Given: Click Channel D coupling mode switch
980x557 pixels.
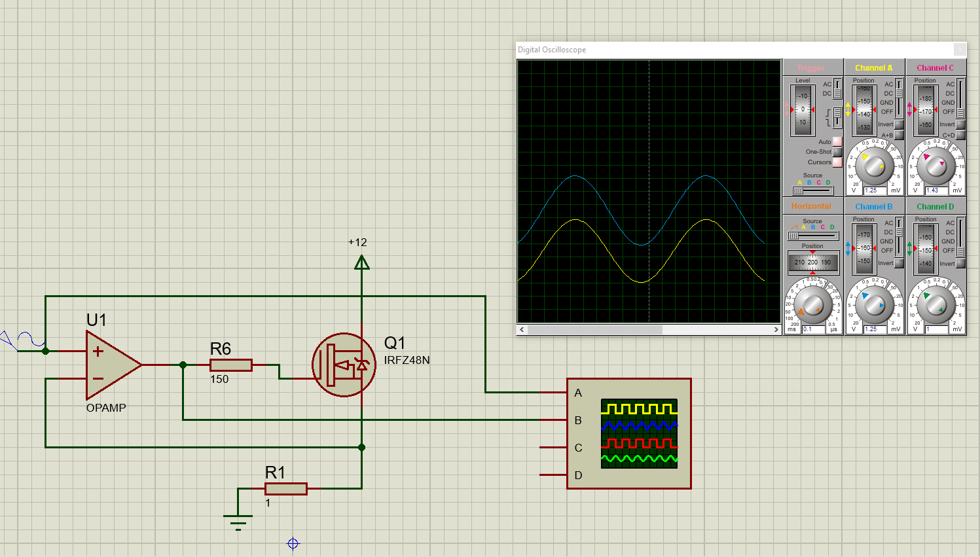Looking at the screenshot, I should coord(960,237).
